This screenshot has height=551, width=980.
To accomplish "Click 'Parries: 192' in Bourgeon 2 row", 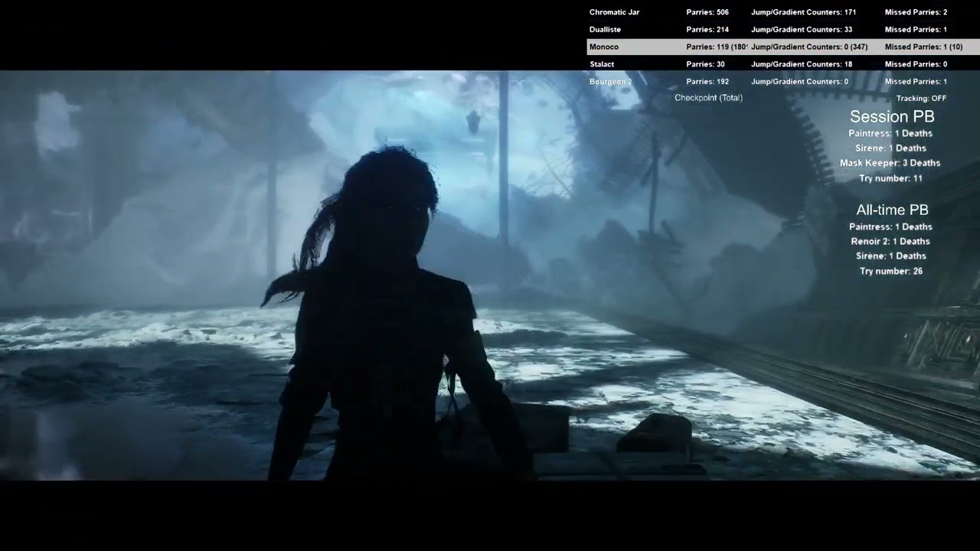I will pyautogui.click(x=707, y=82).
